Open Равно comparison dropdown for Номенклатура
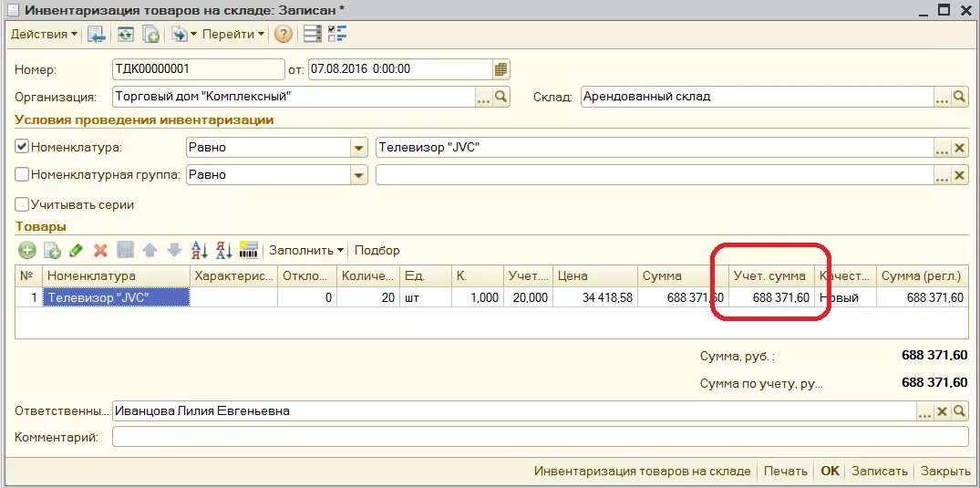The height and width of the screenshot is (488, 980). pos(359,149)
